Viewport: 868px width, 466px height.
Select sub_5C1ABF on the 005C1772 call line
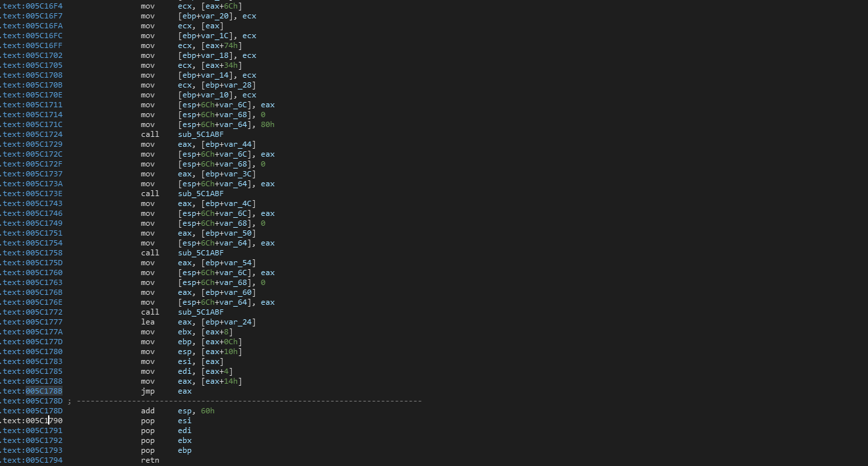click(x=201, y=312)
